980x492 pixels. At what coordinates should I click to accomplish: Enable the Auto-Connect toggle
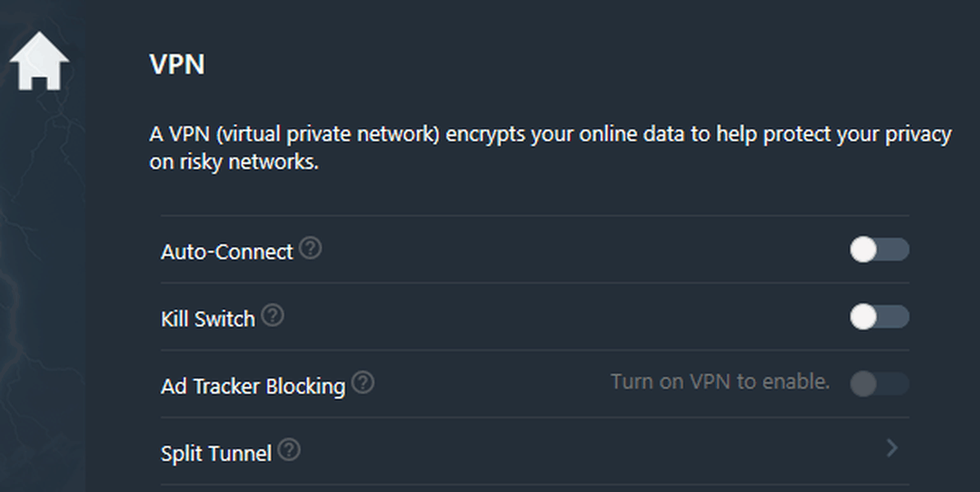[879, 250]
